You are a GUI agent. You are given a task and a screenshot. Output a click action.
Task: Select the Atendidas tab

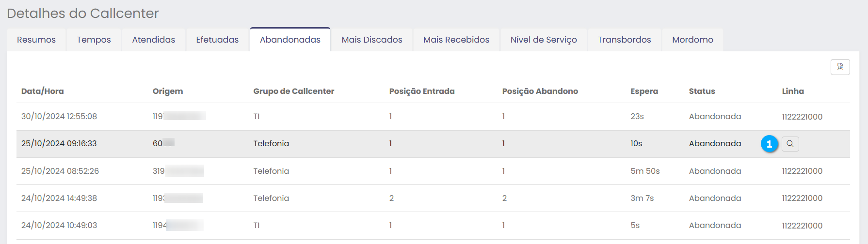[x=154, y=40]
